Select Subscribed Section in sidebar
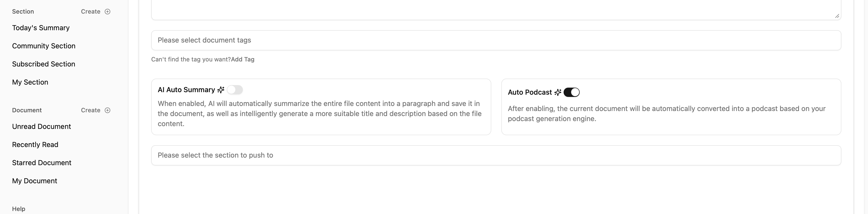The height and width of the screenshot is (214, 868). coord(43,64)
